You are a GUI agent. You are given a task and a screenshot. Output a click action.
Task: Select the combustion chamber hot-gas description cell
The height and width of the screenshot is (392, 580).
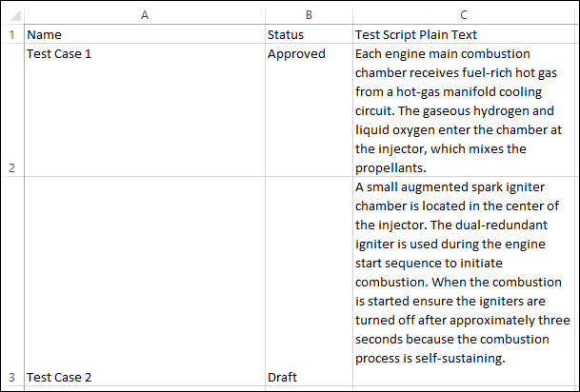(463, 110)
